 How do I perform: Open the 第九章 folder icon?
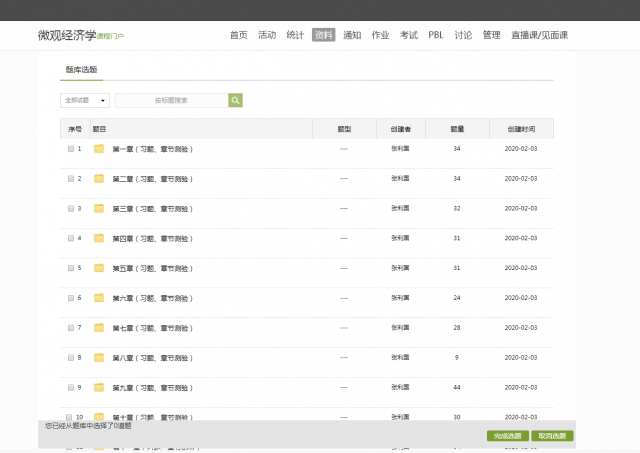[99, 387]
